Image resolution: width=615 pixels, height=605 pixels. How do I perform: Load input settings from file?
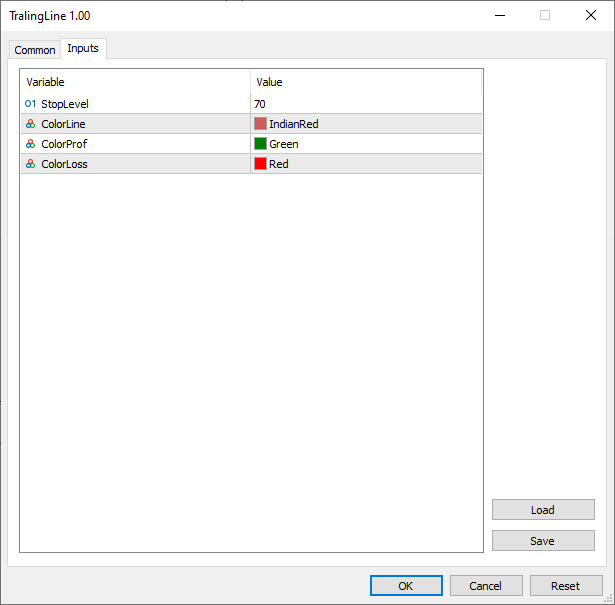[x=543, y=510]
